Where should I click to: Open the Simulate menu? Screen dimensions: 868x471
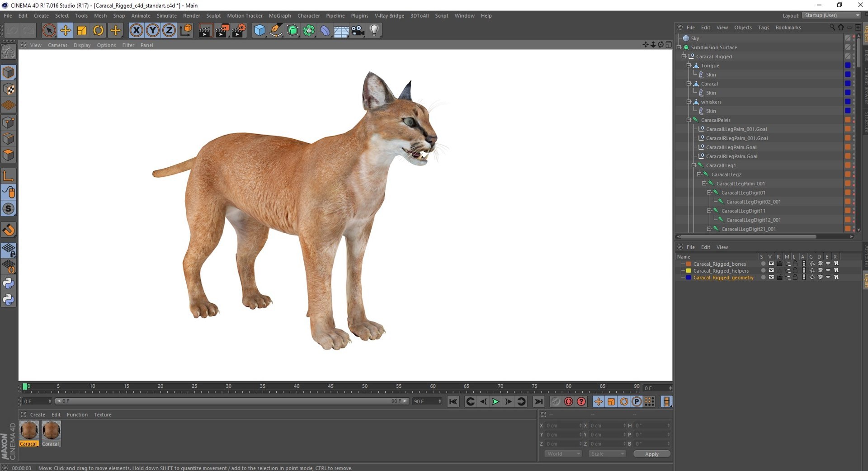pyautogui.click(x=166, y=15)
